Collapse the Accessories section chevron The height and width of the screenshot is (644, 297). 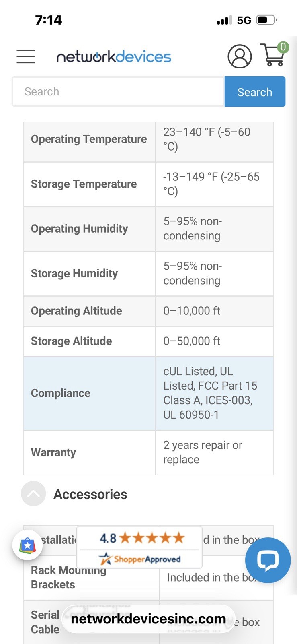(x=33, y=493)
